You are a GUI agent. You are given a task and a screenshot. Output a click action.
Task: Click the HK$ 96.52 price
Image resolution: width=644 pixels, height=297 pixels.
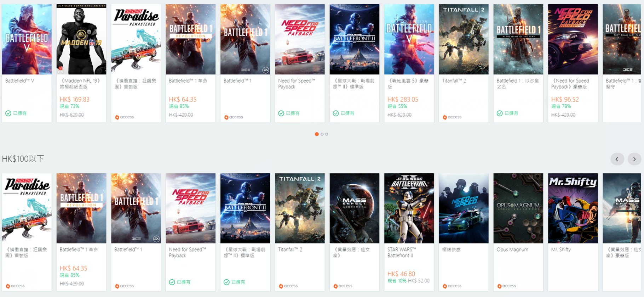click(565, 100)
